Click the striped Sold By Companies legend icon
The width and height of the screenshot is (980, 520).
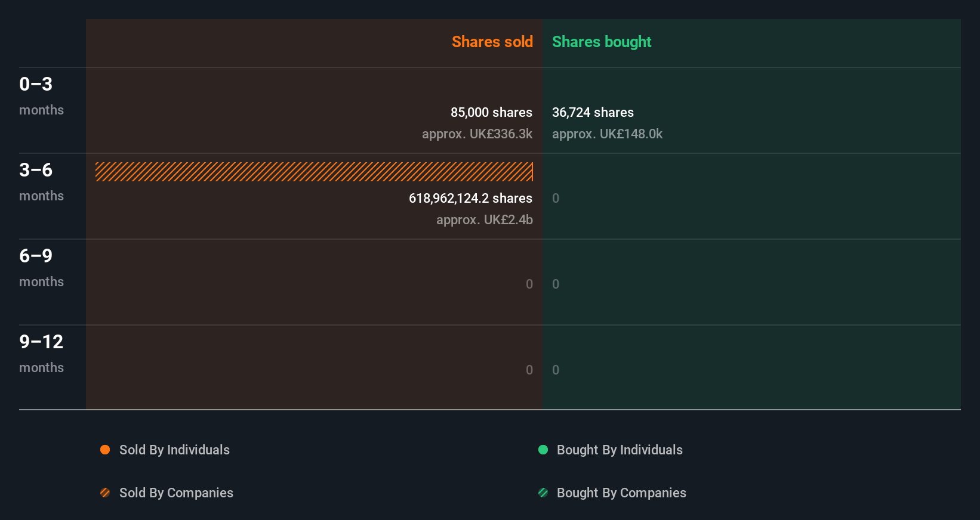click(x=105, y=493)
